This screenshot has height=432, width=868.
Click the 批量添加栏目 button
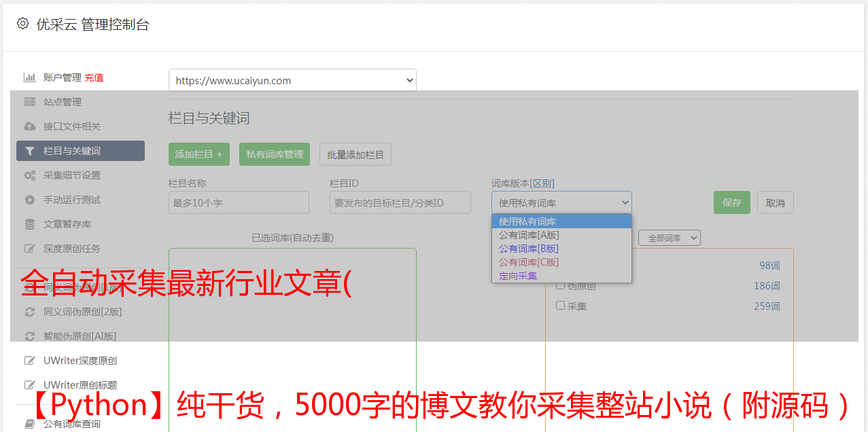tap(355, 154)
